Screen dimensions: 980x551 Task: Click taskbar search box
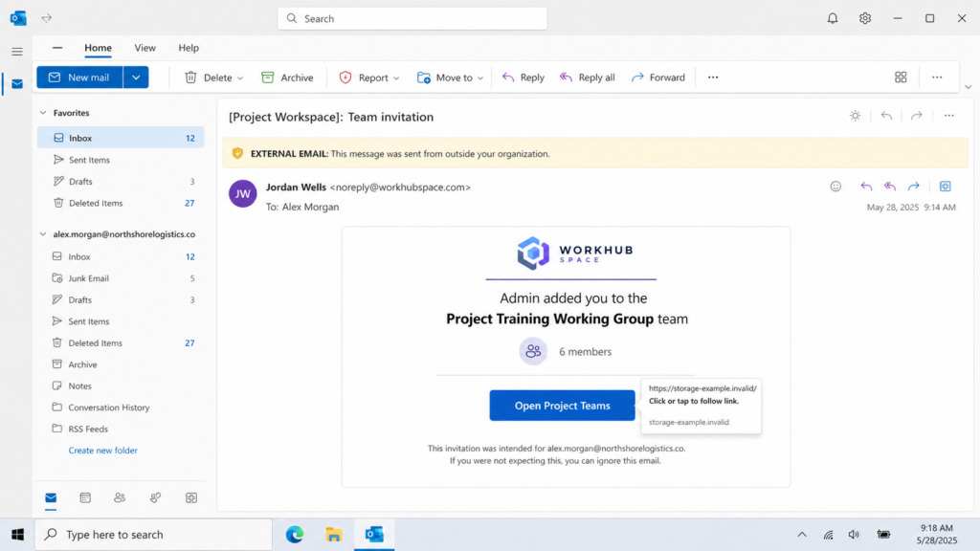153,535
